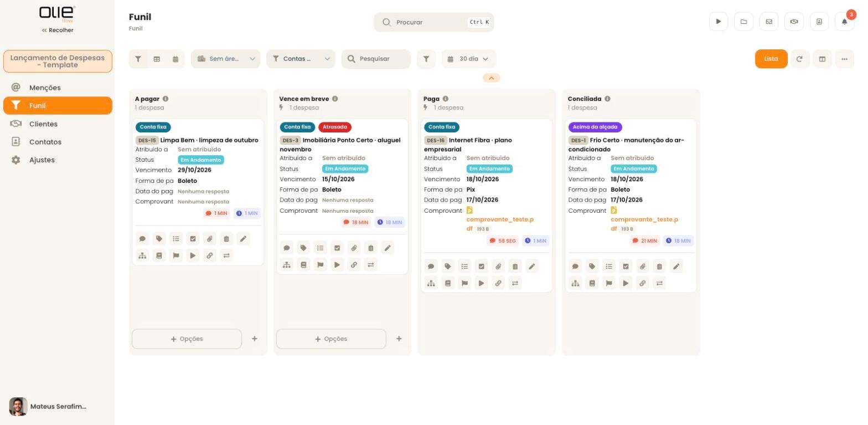This screenshot has width=868, height=425.
Task: Open the 'Contas ...' filter dropdown
Action: coord(301,59)
